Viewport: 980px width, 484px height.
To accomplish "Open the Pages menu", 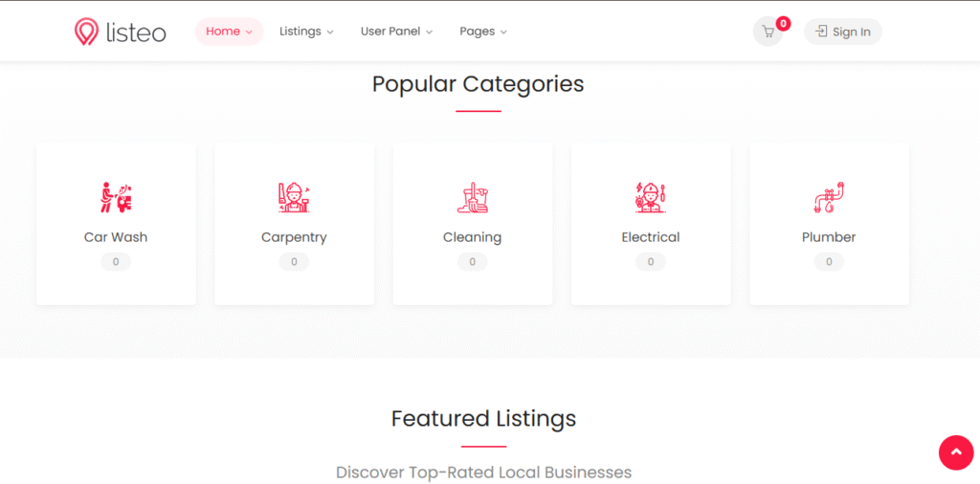I will (x=483, y=32).
